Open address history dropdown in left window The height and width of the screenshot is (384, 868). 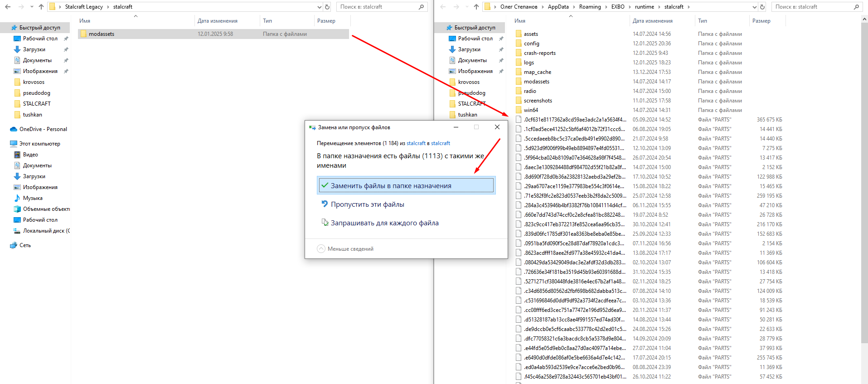(320, 7)
